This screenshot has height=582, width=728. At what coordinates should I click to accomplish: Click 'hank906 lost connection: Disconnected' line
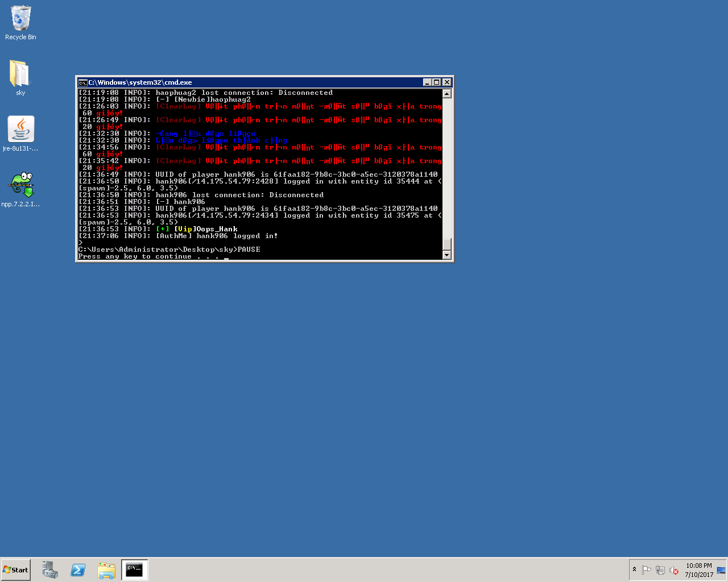pyautogui.click(x=201, y=195)
